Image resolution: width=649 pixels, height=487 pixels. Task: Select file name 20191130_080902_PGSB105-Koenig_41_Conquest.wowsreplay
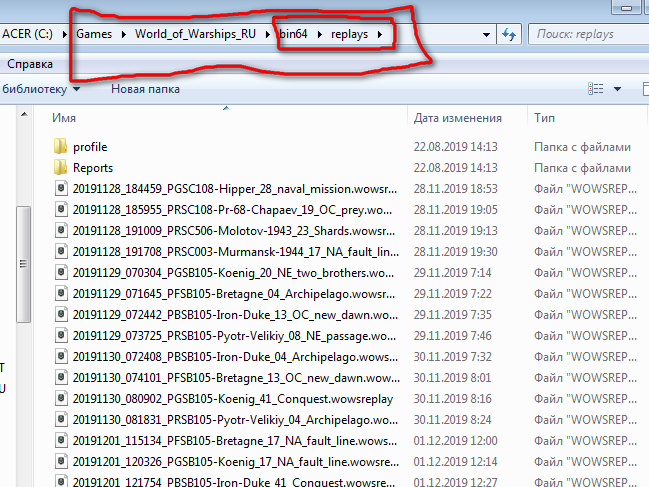click(x=233, y=399)
